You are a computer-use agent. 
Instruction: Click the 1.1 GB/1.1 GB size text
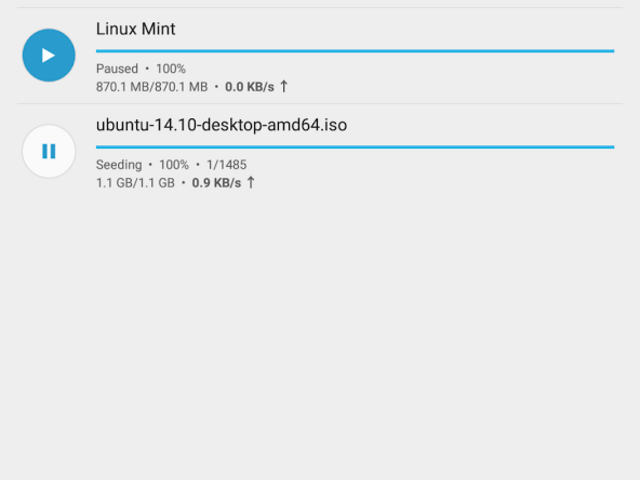pyautogui.click(x=135, y=183)
